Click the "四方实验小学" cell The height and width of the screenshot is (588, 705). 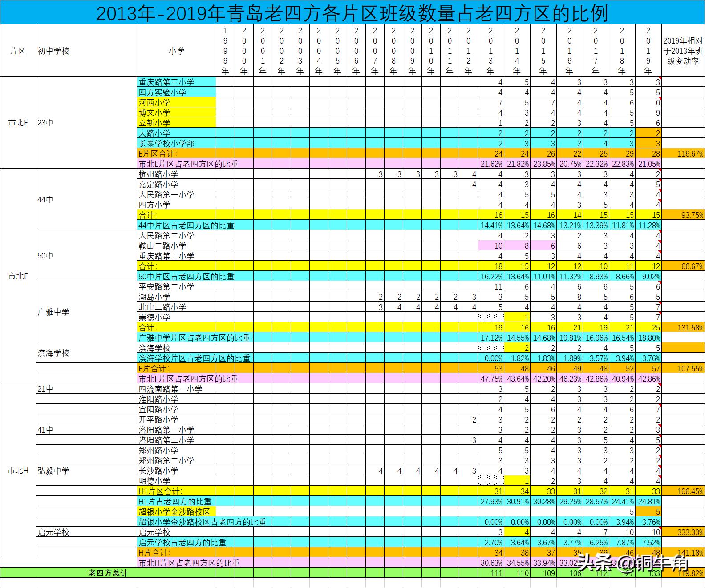[177, 92]
